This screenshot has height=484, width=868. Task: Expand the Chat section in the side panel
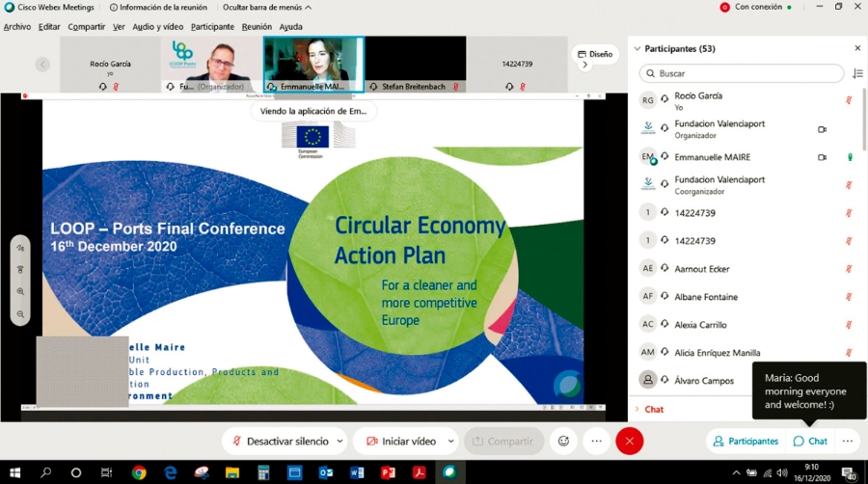[x=649, y=410]
